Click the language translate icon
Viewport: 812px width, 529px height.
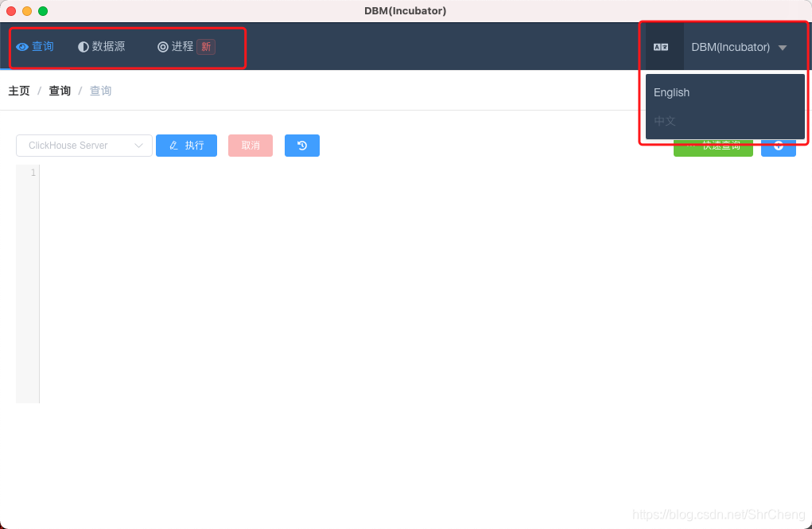[x=661, y=47]
